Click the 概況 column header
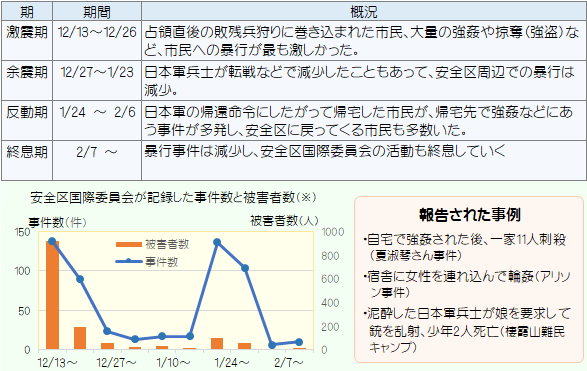The image size is (587, 371). [x=364, y=12]
